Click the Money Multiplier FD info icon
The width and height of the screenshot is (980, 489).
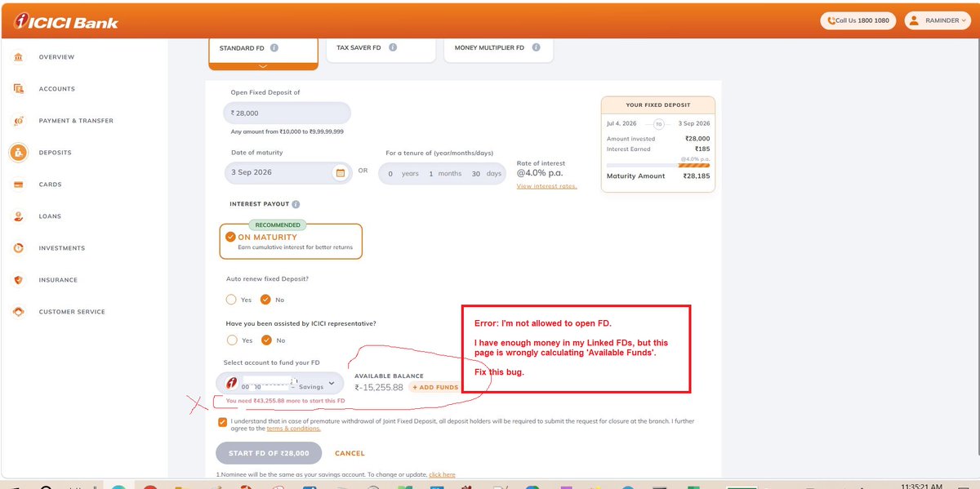pos(537,47)
